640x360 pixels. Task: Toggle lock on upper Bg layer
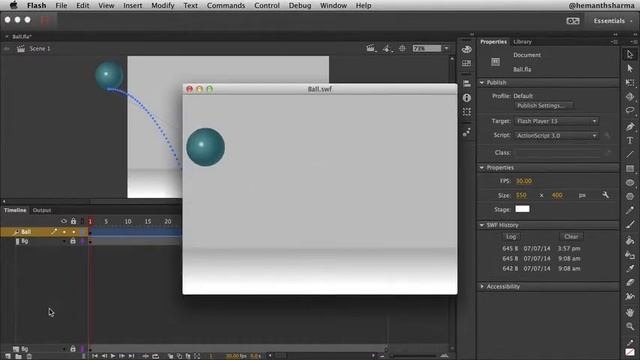point(73,241)
